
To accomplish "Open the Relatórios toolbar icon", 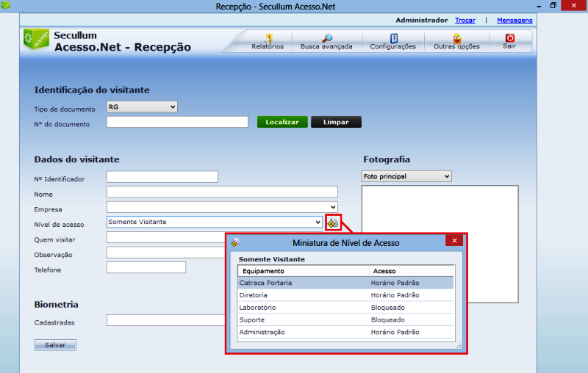I will 268,38.
